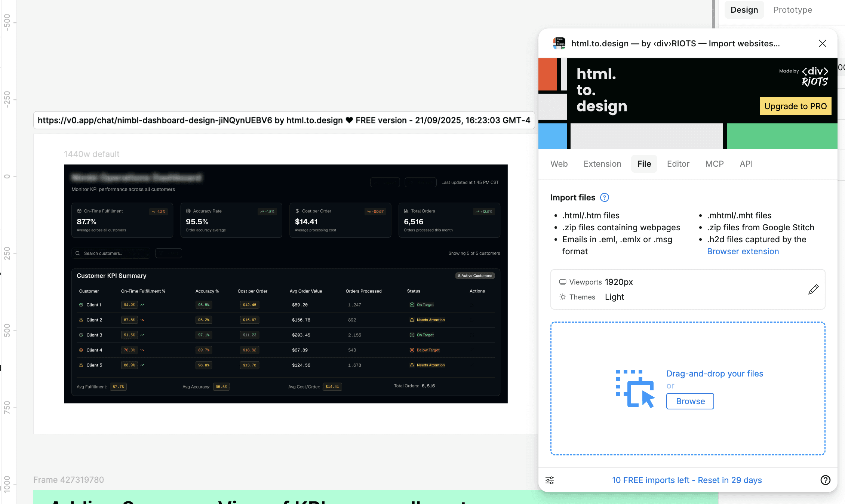
Task: Switch to the Prototype panel tab
Action: pyautogui.click(x=792, y=10)
